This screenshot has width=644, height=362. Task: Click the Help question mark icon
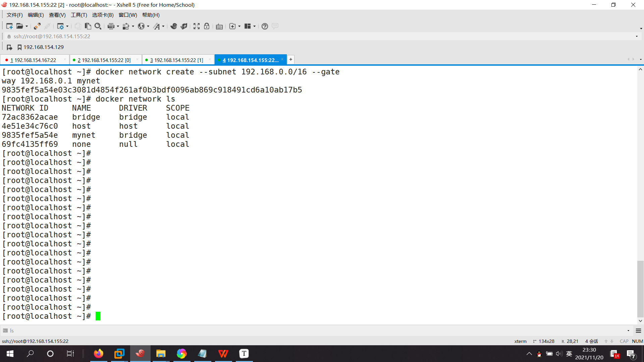pos(265,26)
